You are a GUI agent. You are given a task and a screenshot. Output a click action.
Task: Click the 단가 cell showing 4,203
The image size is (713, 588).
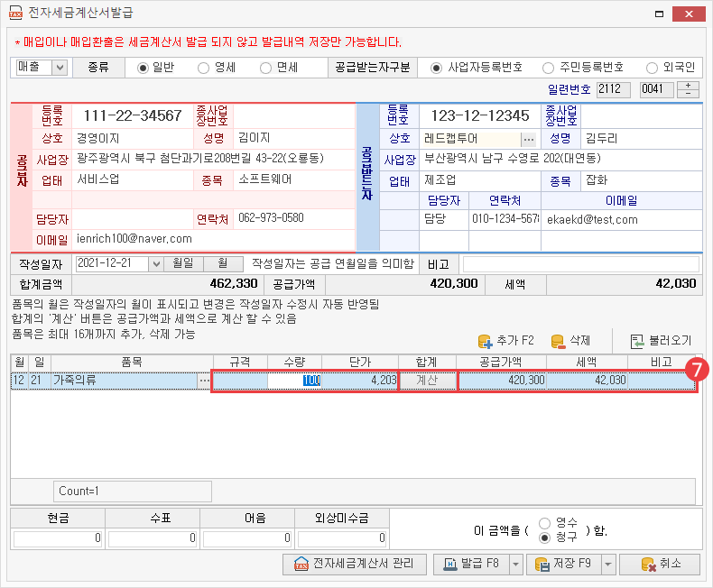click(360, 381)
